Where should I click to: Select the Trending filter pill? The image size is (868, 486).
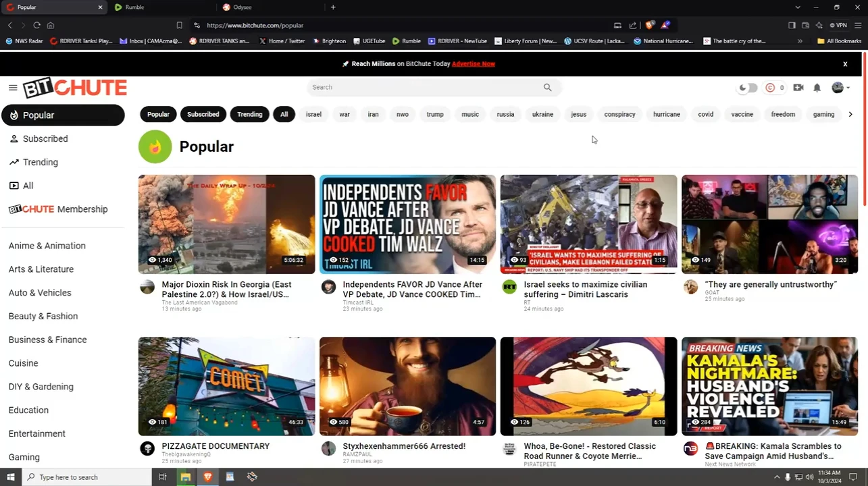point(249,114)
